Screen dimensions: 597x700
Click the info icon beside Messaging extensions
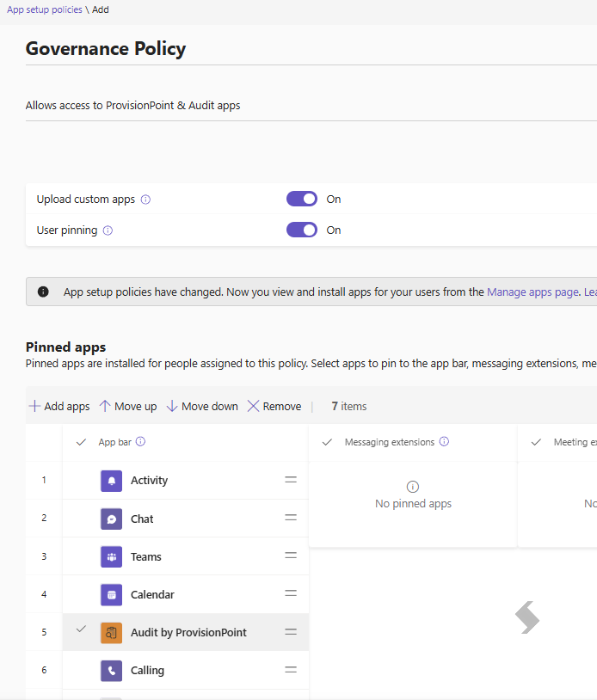click(x=444, y=441)
